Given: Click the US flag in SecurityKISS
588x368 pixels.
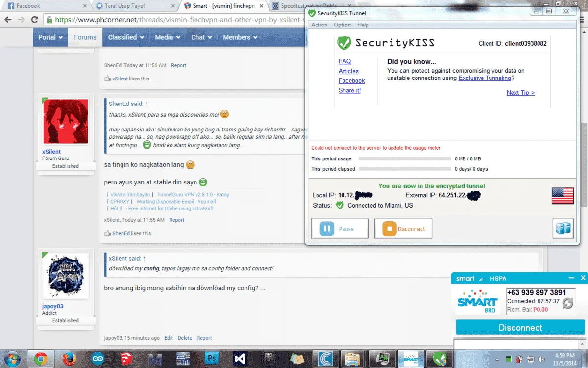Looking at the screenshot, I should point(563,196).
